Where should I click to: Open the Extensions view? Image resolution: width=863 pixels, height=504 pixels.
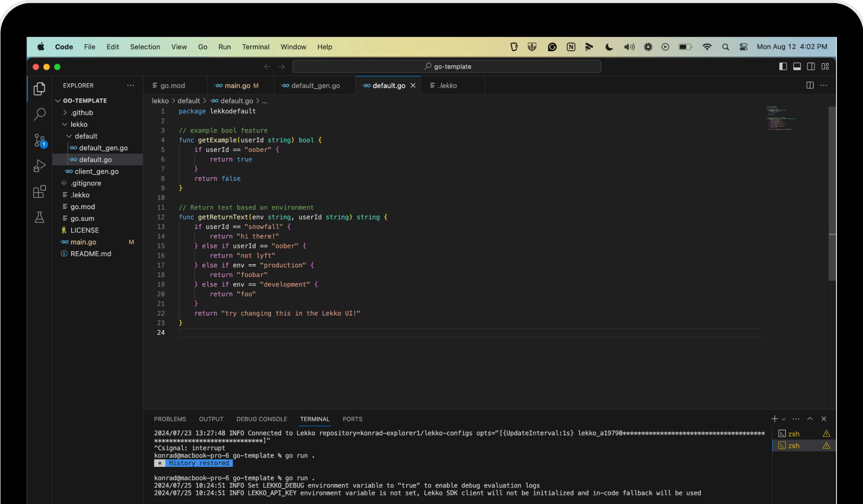pyautogui.click(x=40, y=192)
